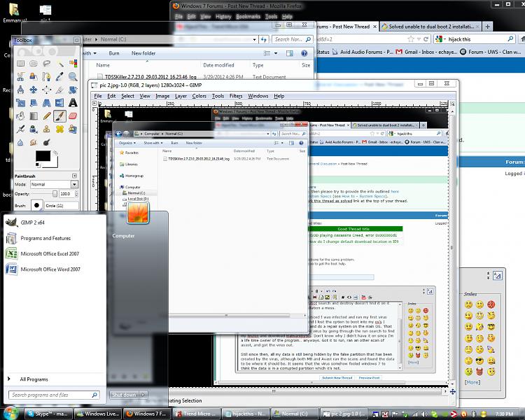
Task: Open the Colors menu in GIMP
Action: (199, 96)
